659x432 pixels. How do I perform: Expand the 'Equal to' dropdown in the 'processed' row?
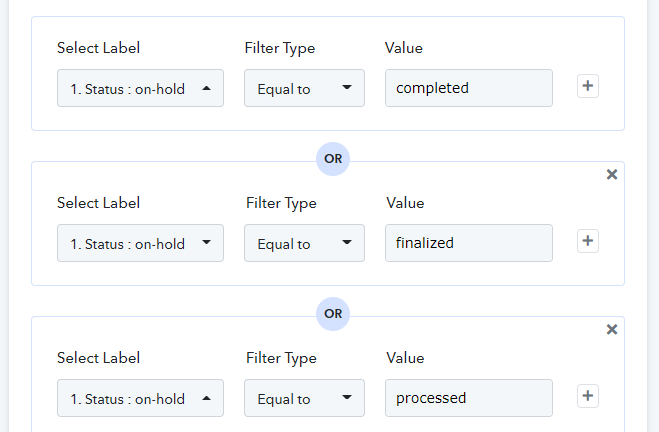[x=304, y=398]
